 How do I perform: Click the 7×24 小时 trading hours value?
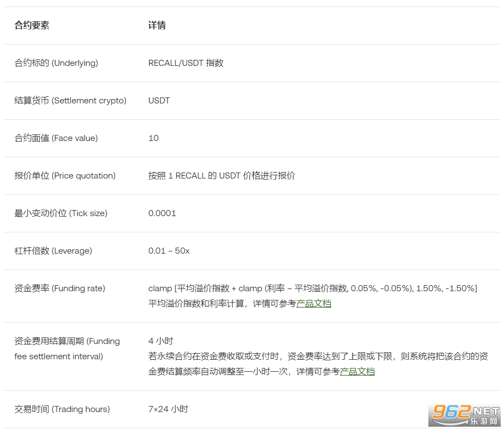[168, 409]
